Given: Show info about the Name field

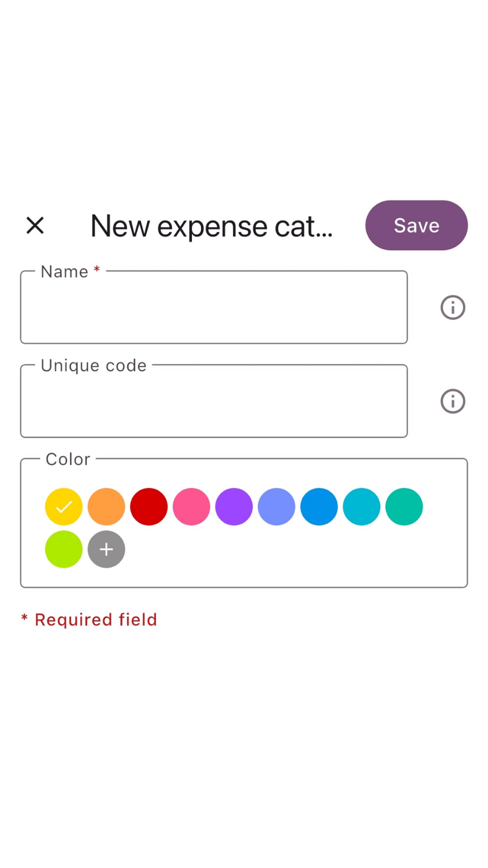Looking at the screenshot, I should [x=453, y=308].
